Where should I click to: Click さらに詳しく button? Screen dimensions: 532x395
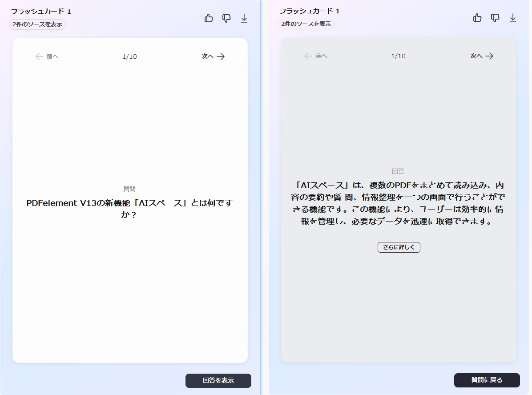[399, 247]
